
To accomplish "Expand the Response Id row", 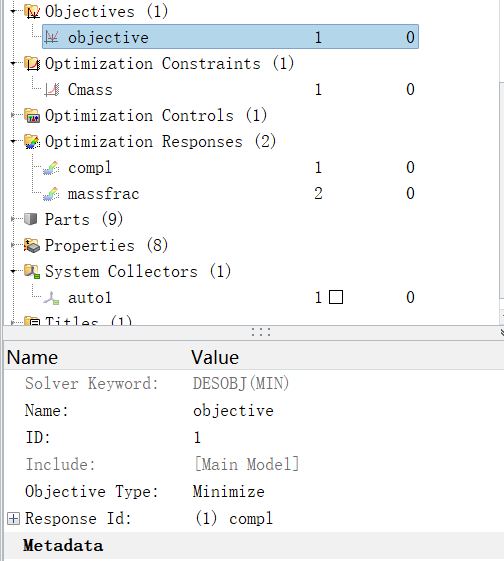I will point(13,518).
